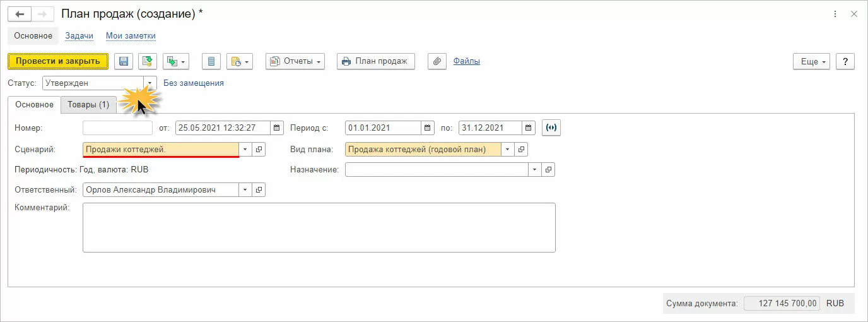The width and height of the screenshot is (868, 322).
Task: Click Провести и закрыть button
Action: point(58,61)
